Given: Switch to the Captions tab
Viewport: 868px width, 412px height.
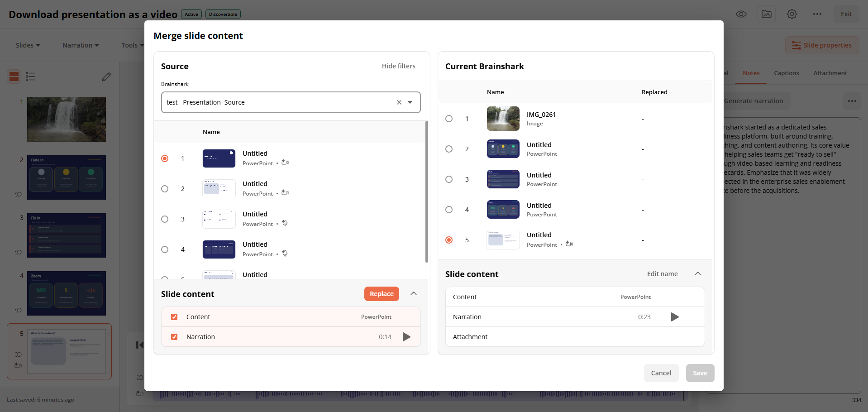Looking at the screenshot, I should tap(787, 73).
